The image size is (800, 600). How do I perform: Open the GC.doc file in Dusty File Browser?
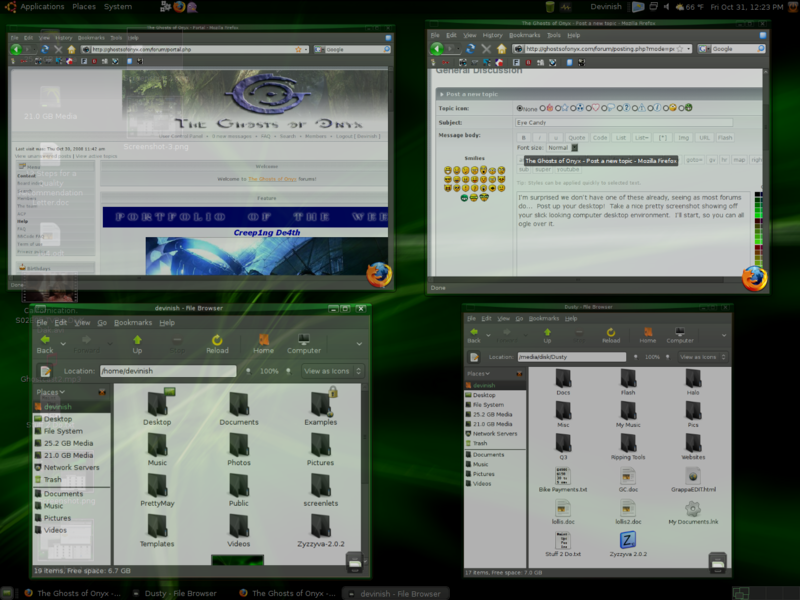point(628,480)
